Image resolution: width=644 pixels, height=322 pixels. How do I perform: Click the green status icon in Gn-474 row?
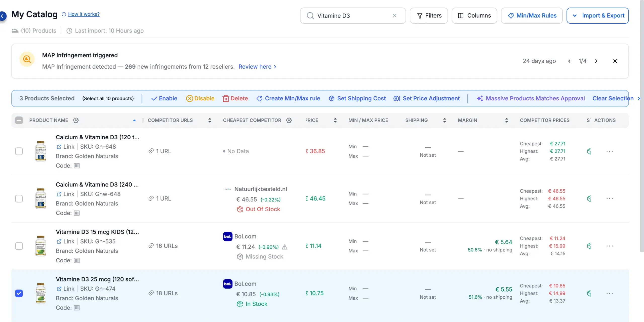(589, 293)
